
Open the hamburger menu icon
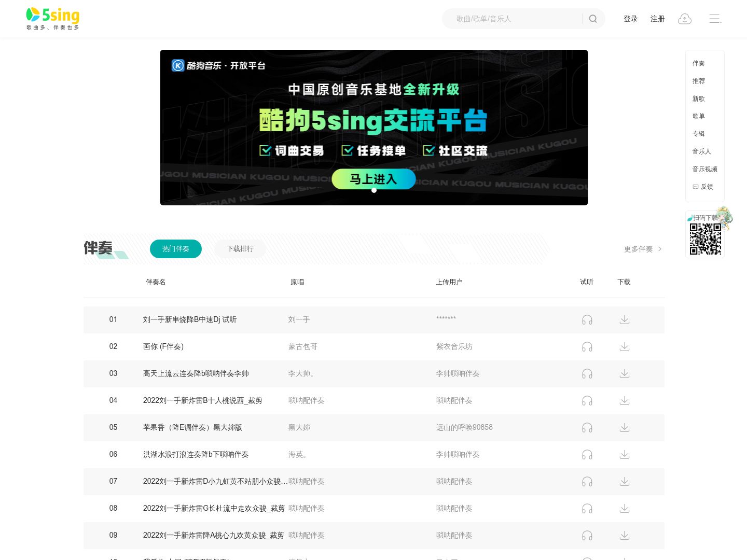[715, 19]
